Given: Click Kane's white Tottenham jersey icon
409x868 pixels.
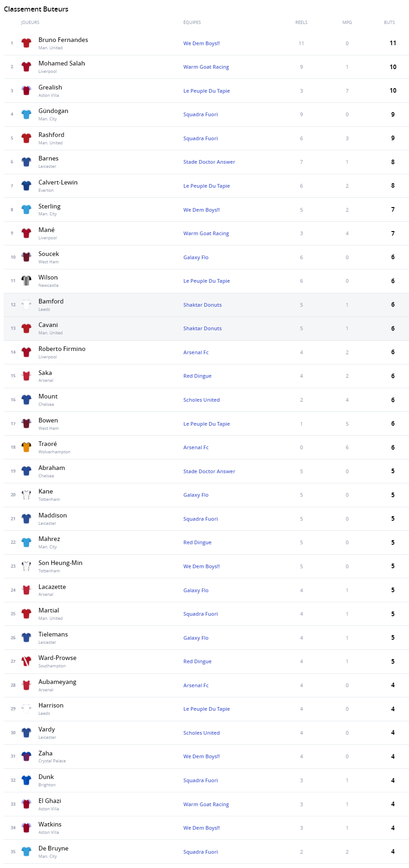Looking at the screenshot, I should point(26,495).
